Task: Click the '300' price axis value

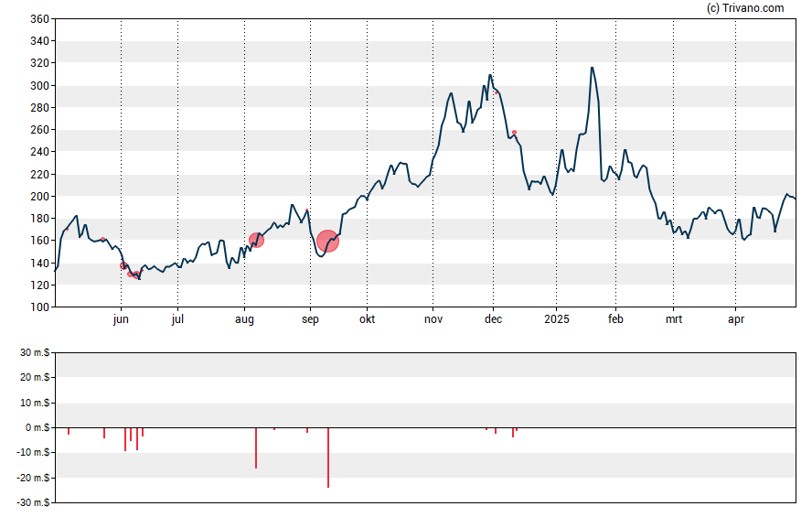Action: pyautogui.click(x=39, y=86)
